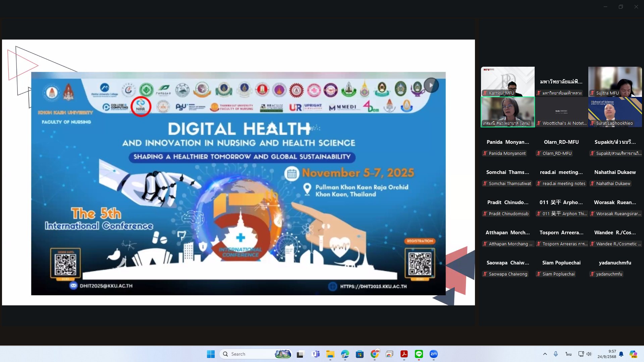Viewport: 644px width, 362px height.
Task: Click Siam Popluechai muted mic icon
Action: (x=539, y=274)
